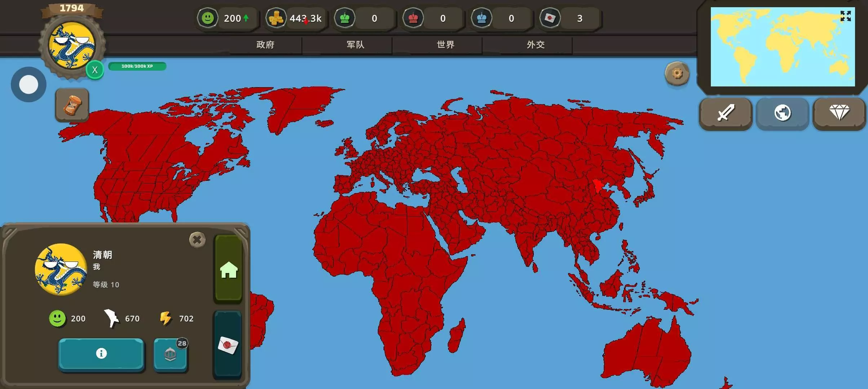Open the 世界 world tab
Image resolution: width=868 pixels, height=389 pixels.
click(x=446, y=45)
